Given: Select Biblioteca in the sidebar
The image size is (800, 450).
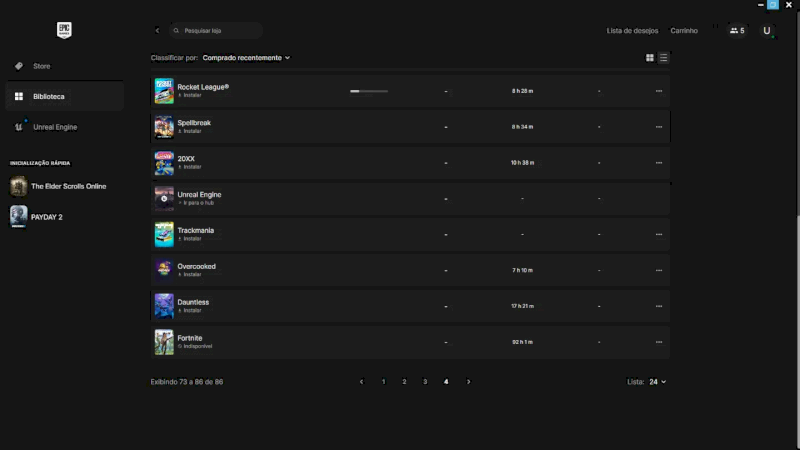Looking at the screenshot, I should point(48,96).
